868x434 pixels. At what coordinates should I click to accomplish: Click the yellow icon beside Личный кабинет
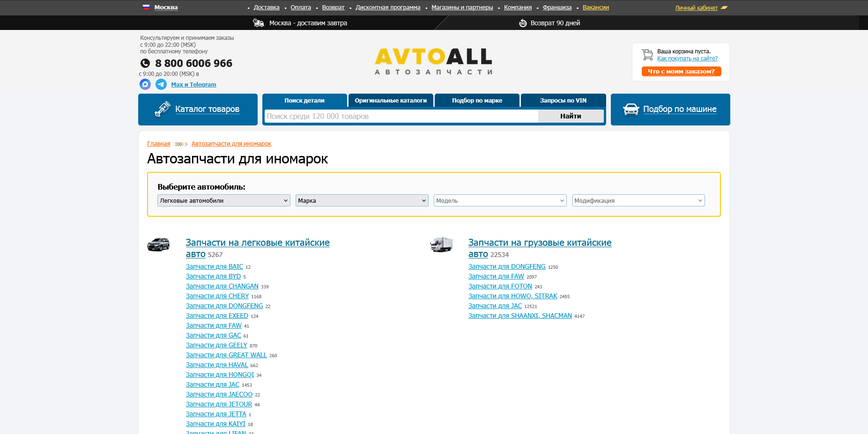[724, 7]
